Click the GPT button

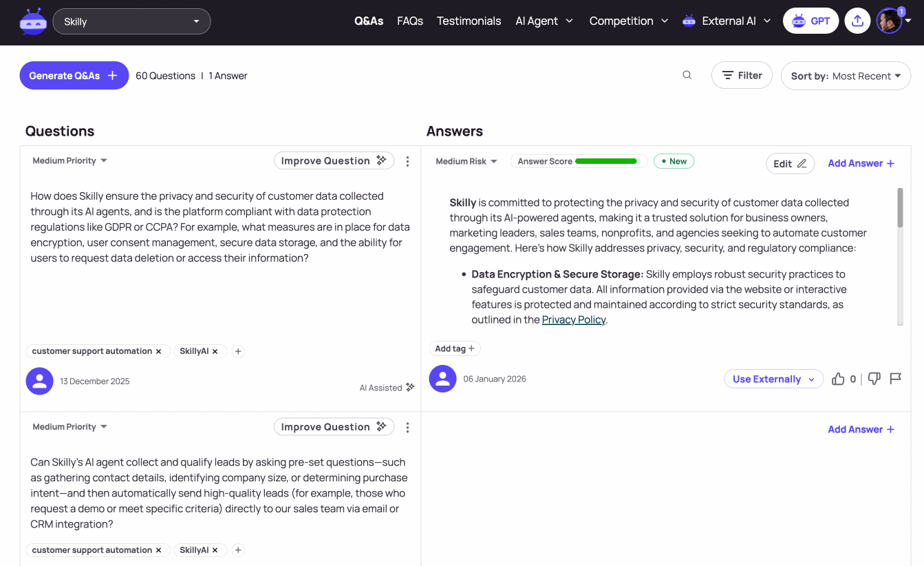(x=811, y=21)
